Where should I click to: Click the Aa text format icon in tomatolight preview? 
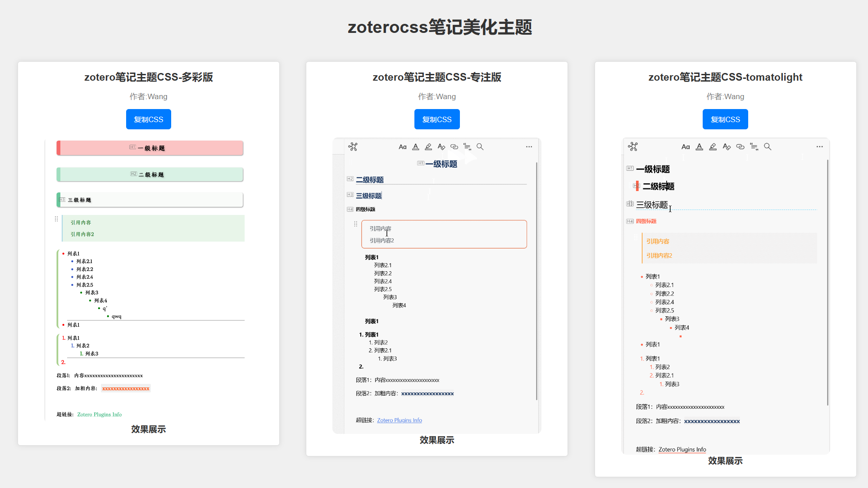click(686, 147)
